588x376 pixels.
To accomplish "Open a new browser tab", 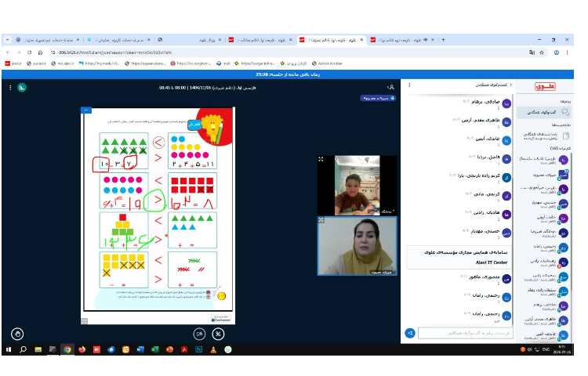I will [444, 39].
